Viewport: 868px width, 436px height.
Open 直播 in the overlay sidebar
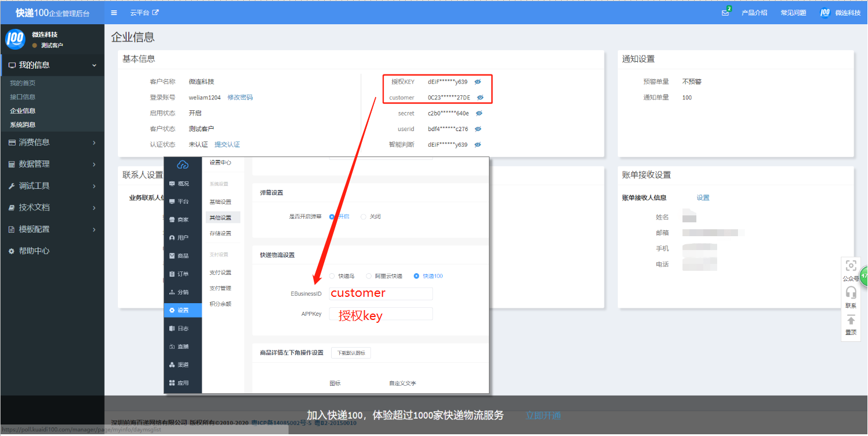183,346
